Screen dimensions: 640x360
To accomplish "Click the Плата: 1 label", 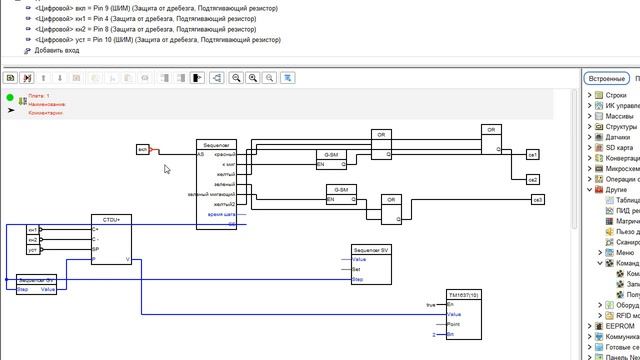I will (39, 96).
